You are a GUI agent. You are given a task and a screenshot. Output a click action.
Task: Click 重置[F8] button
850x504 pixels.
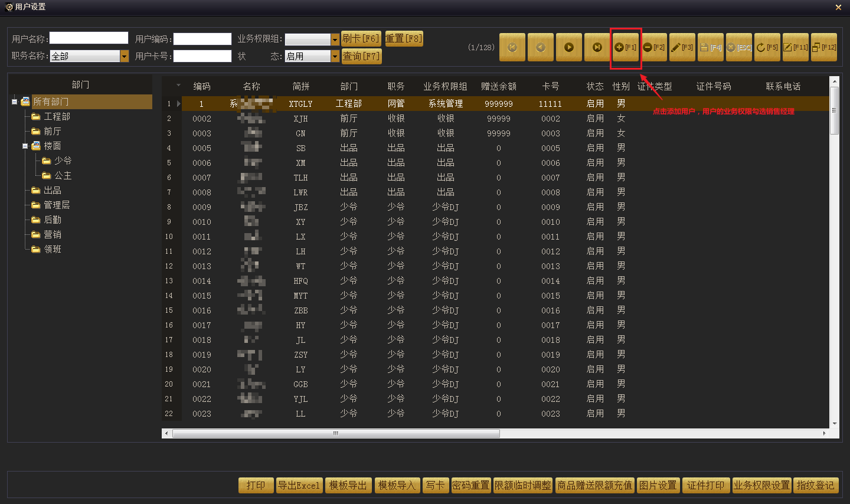point(404,39)
